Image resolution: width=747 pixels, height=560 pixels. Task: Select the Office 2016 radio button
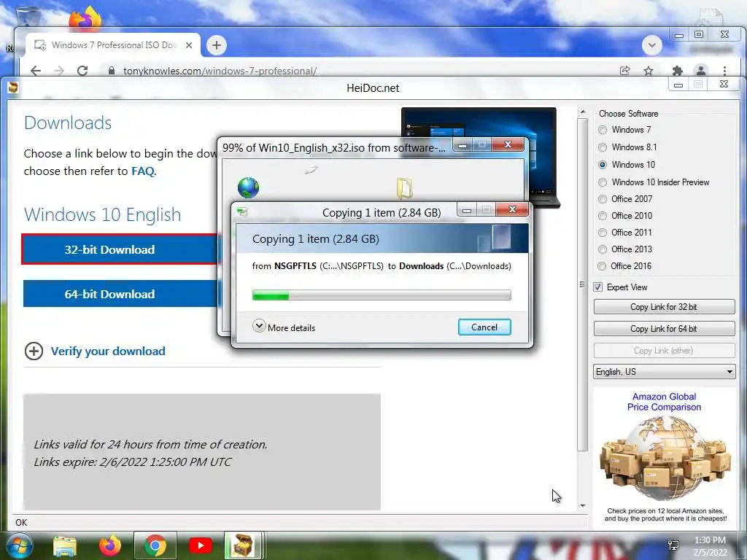(602, 266)
